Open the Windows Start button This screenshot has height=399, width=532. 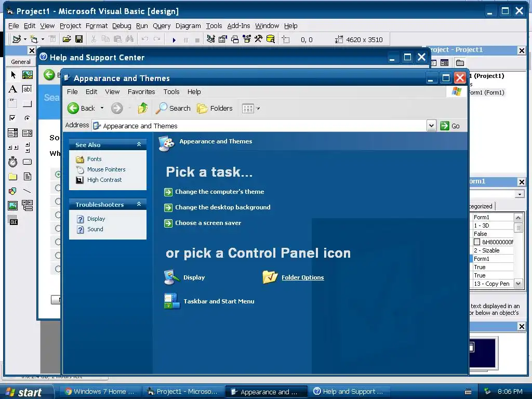[26, 392]
